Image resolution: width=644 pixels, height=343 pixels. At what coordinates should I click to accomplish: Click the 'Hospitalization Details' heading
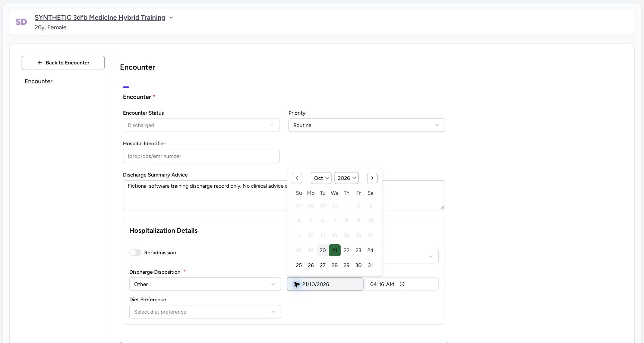point(163,231)
